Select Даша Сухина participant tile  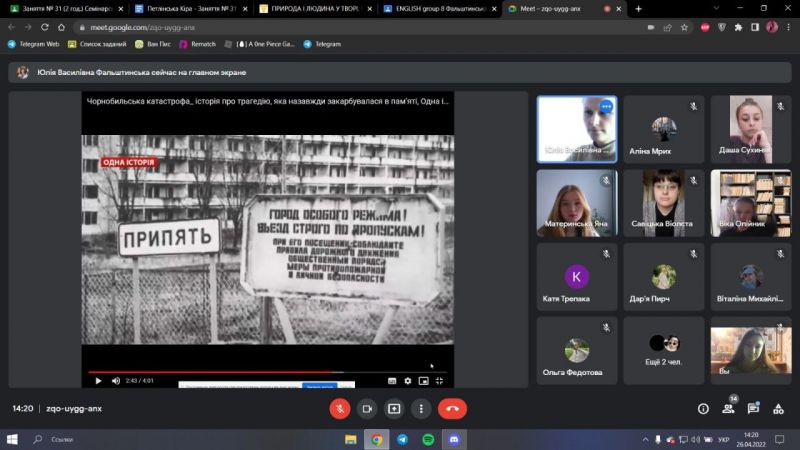pyautogui.click(x=751, y=129)
